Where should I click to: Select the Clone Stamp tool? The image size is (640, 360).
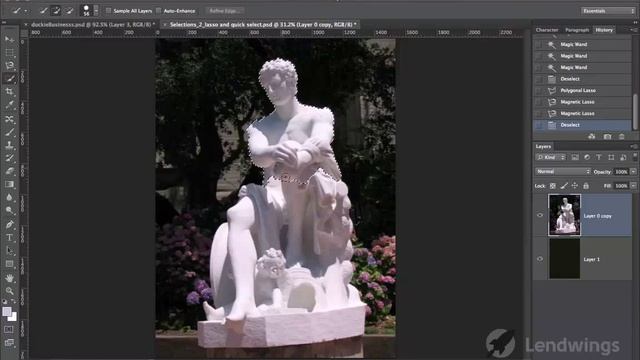coord(9,145)
